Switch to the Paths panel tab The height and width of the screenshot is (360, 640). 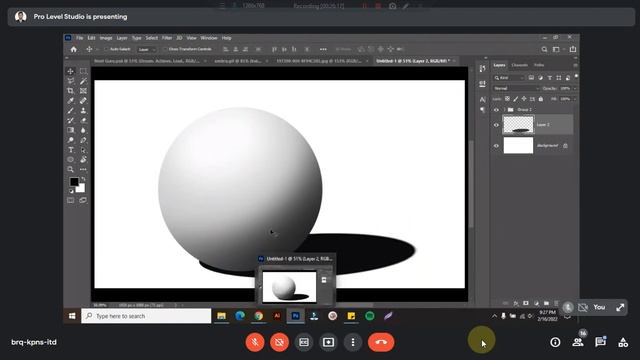(539, 65)
